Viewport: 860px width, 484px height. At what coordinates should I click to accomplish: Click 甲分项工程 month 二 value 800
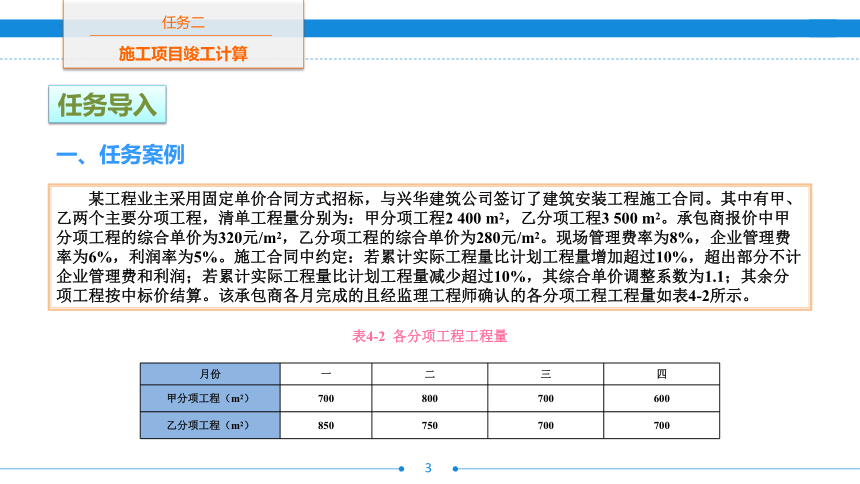(429, 398)
